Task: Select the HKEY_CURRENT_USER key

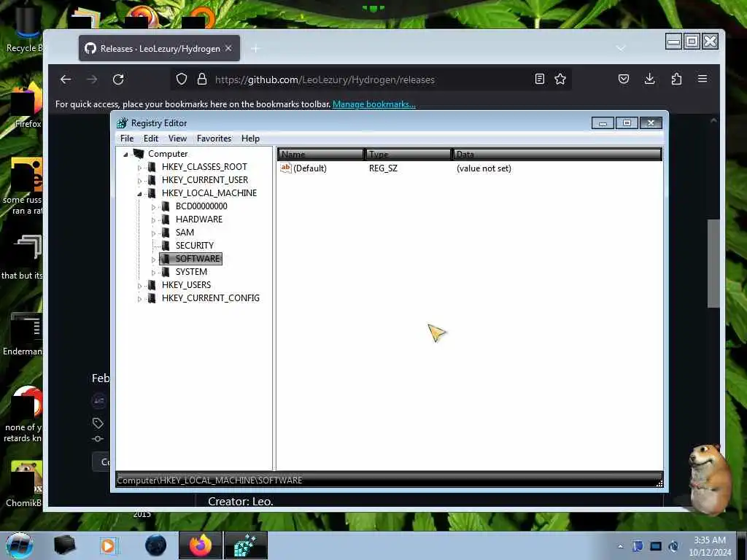Action: click(205, 180)
